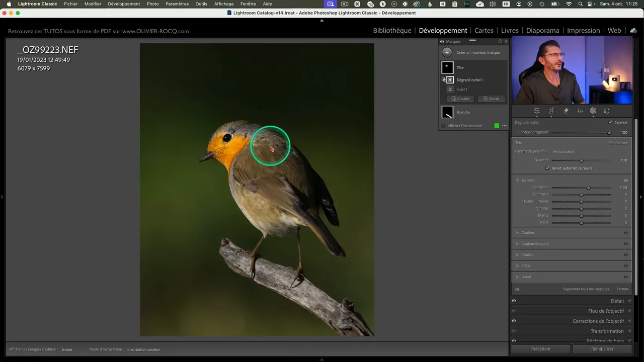This screenshot has width=644, height=362.
Task: Switch to the Bibliothèque module
Action: tap(392, 31)
